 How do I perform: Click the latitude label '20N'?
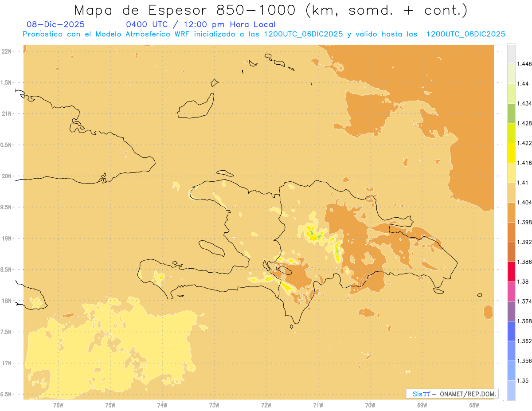click(x=6, y=176)
